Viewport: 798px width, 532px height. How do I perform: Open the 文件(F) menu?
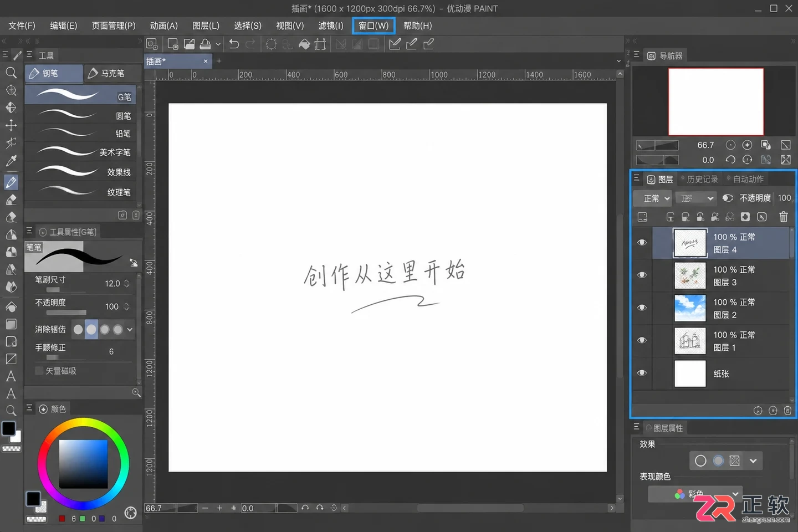tap(22, 25)
